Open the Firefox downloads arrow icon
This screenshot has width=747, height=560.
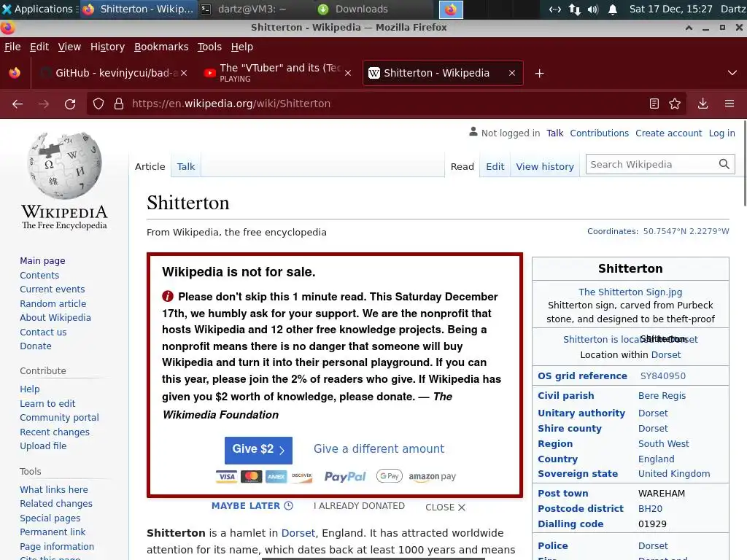click(703, 104)
